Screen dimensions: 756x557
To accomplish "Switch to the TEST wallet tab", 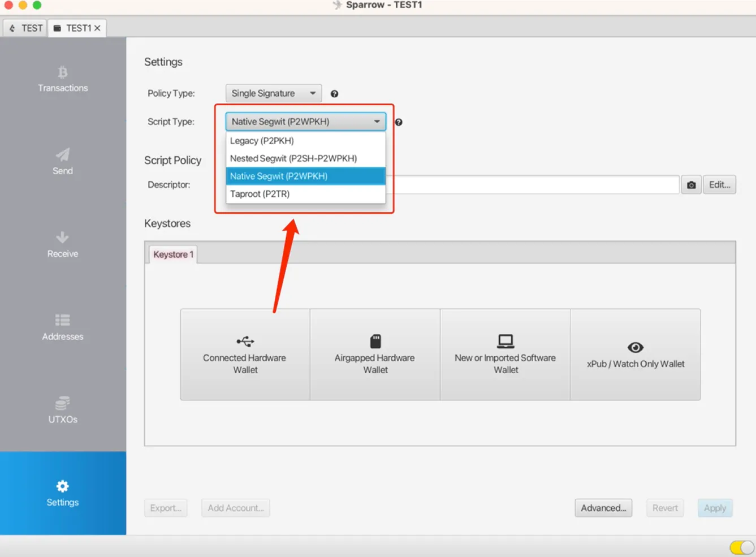I will coord(25,28).
